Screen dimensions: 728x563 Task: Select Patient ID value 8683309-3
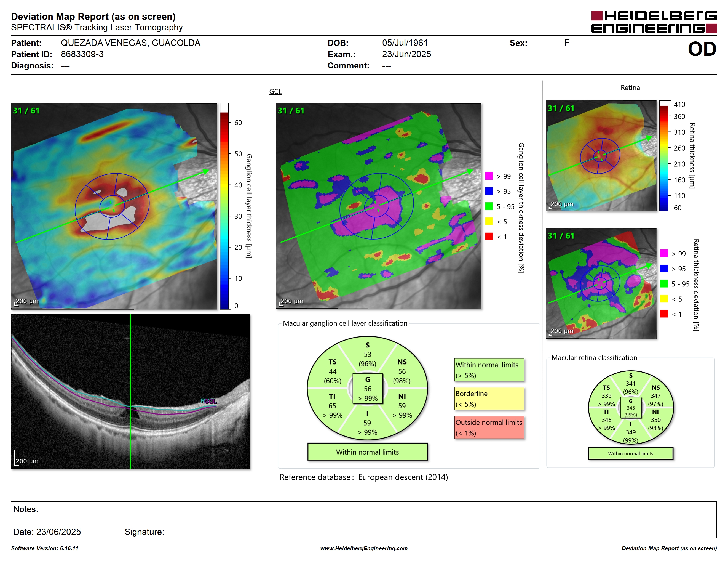coord(82,54)
